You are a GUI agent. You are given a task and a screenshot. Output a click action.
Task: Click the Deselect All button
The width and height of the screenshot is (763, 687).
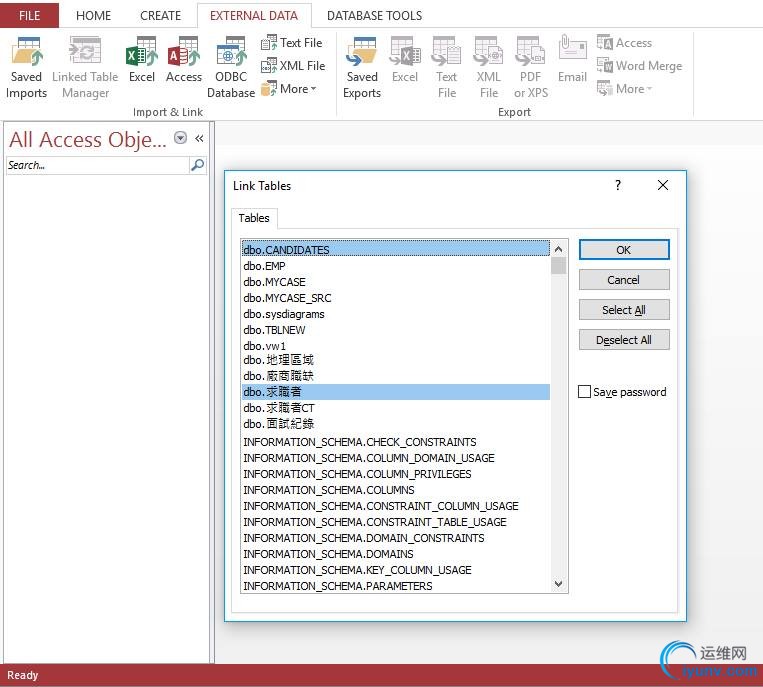click(x=624, y=340)
